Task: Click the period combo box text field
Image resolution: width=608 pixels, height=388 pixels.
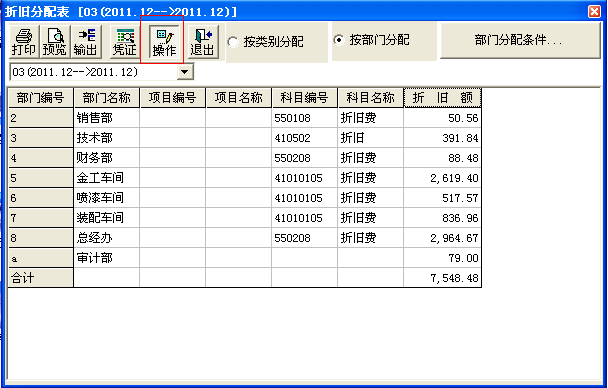Action: click(93, 72)
